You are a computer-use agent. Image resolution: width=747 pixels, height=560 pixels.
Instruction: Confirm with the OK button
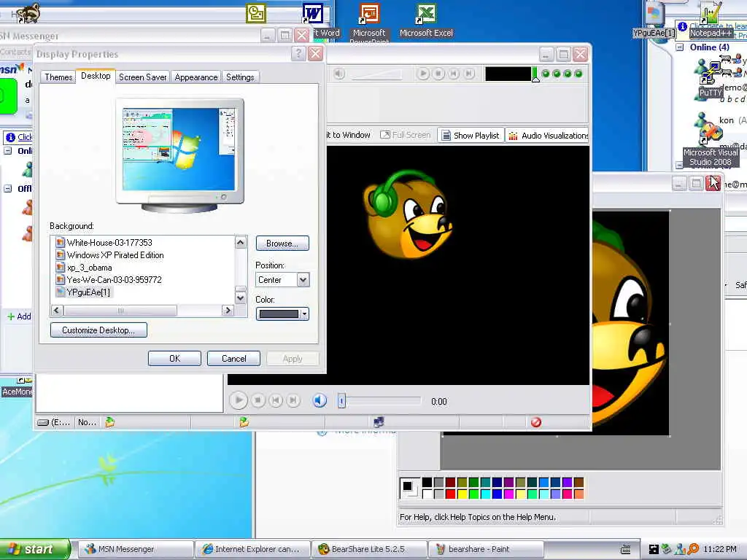coord(174,359)
